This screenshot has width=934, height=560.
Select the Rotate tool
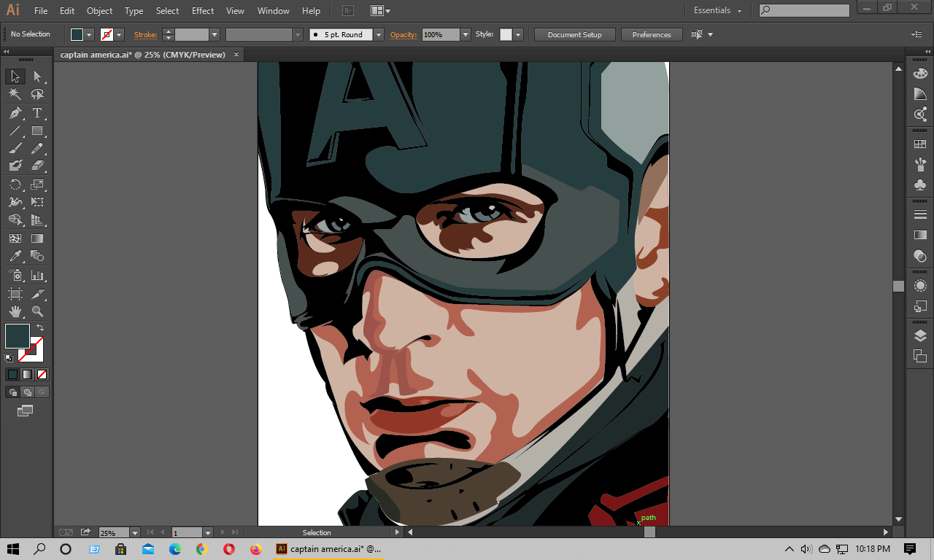click(15, 184)
